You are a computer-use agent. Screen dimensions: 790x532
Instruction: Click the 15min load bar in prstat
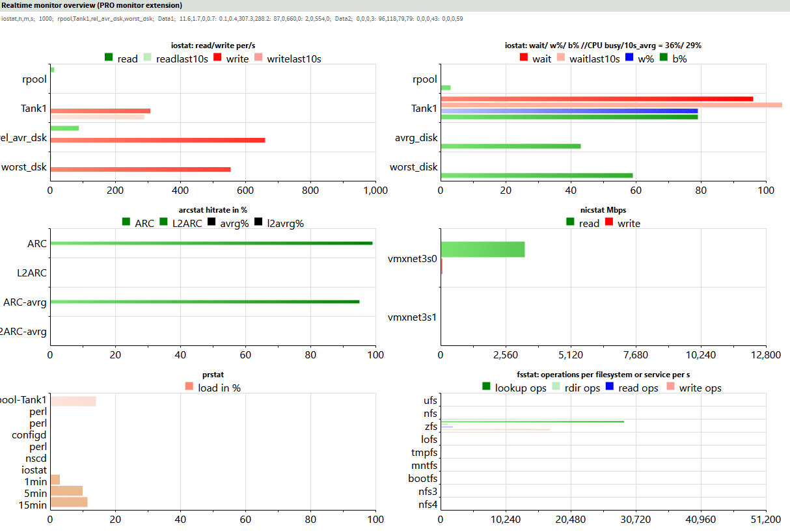click(x=69, y=502)
